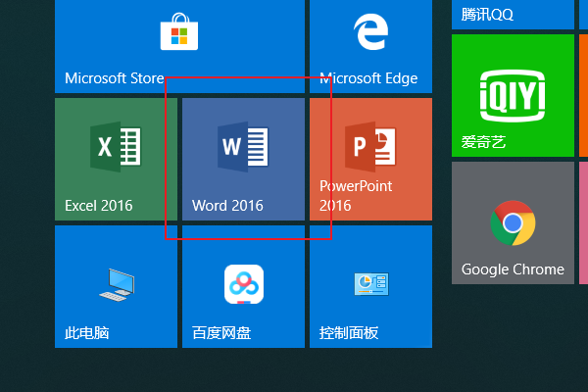Open the Excel 2016 tile

[116, 159]
